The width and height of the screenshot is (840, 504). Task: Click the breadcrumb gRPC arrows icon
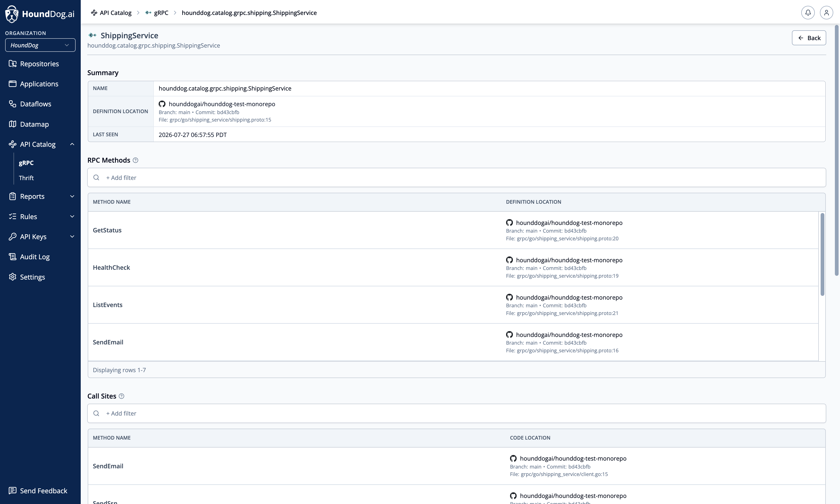click(x=148, y=13)
